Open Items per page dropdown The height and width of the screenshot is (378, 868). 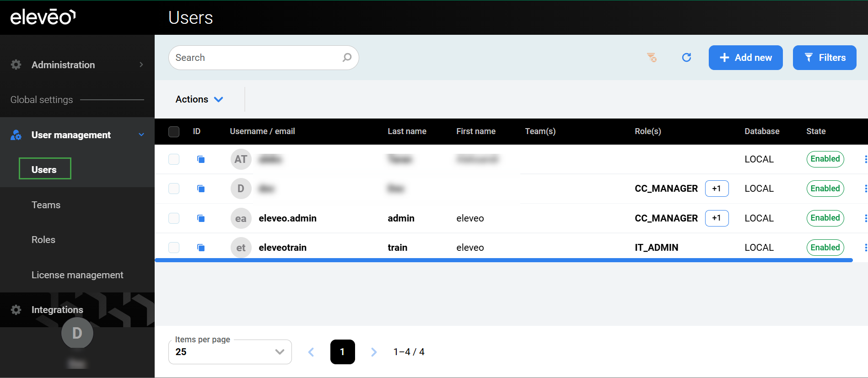tap(230, 352)
